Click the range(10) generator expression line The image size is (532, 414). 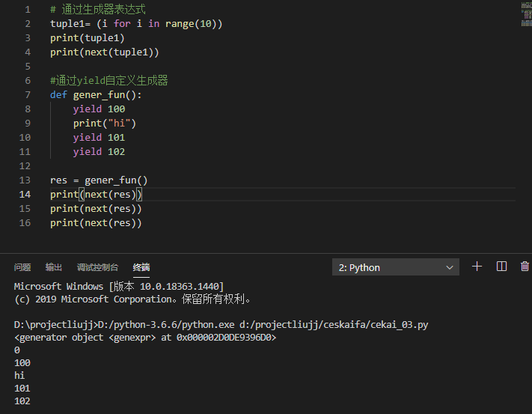point(136,24)
